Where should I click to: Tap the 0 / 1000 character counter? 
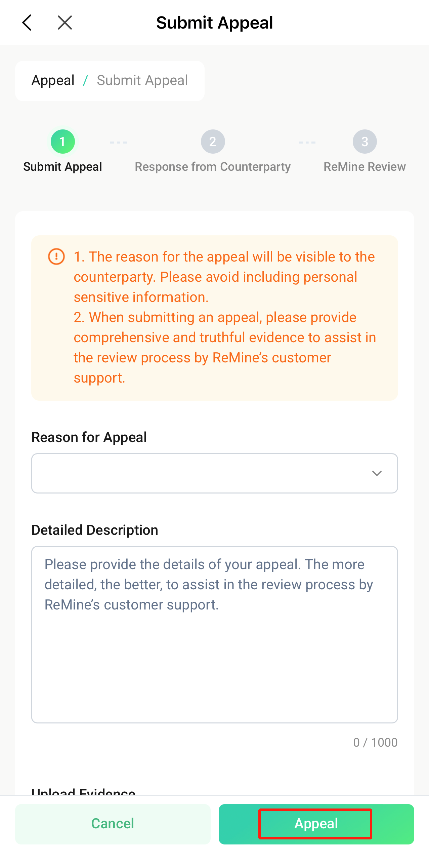tap(375, 743)
